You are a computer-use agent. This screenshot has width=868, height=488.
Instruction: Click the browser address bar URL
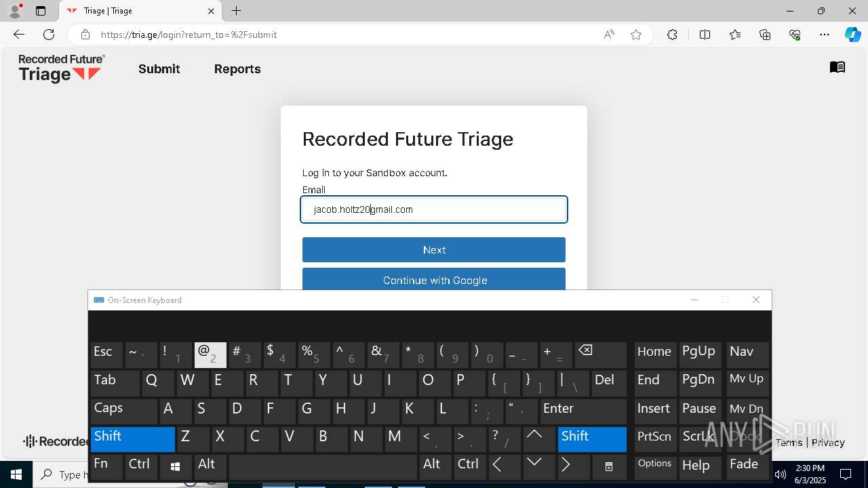click(189, 35)
